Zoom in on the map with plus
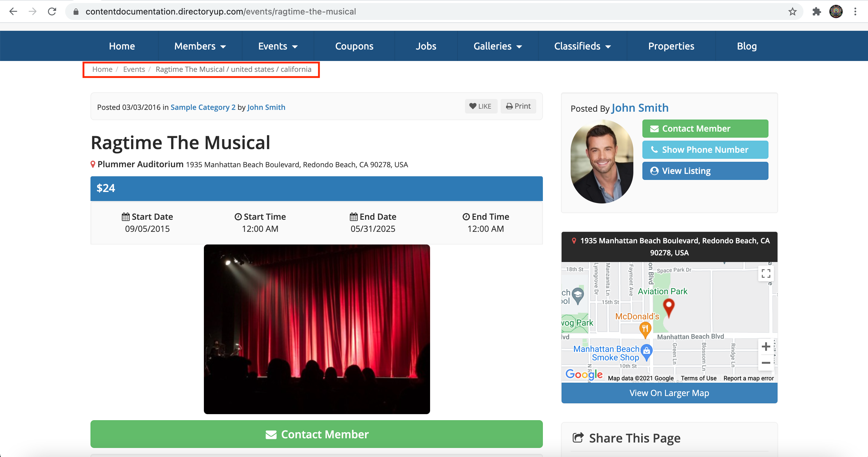 (x=765, y=347)
